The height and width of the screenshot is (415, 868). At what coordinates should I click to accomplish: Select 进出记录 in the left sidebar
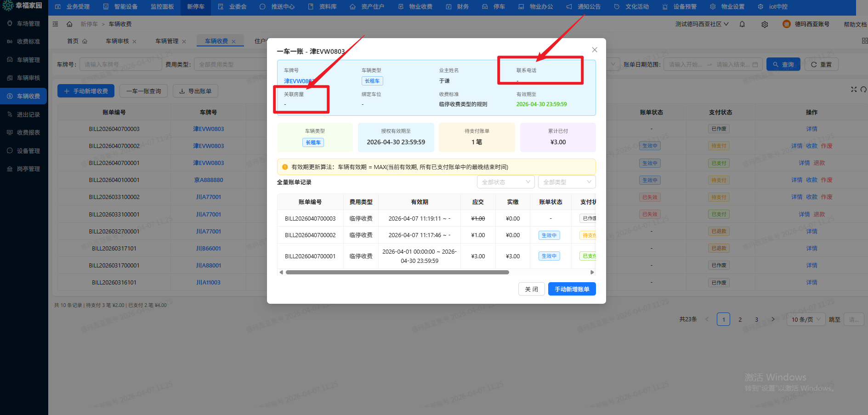(x=28, y=114)
